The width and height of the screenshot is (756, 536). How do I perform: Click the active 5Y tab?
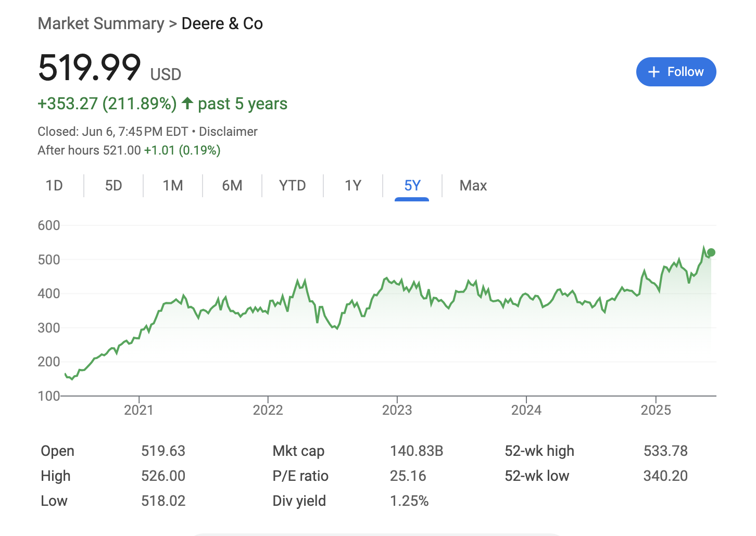pyautogui.click(x=412, y=186)
